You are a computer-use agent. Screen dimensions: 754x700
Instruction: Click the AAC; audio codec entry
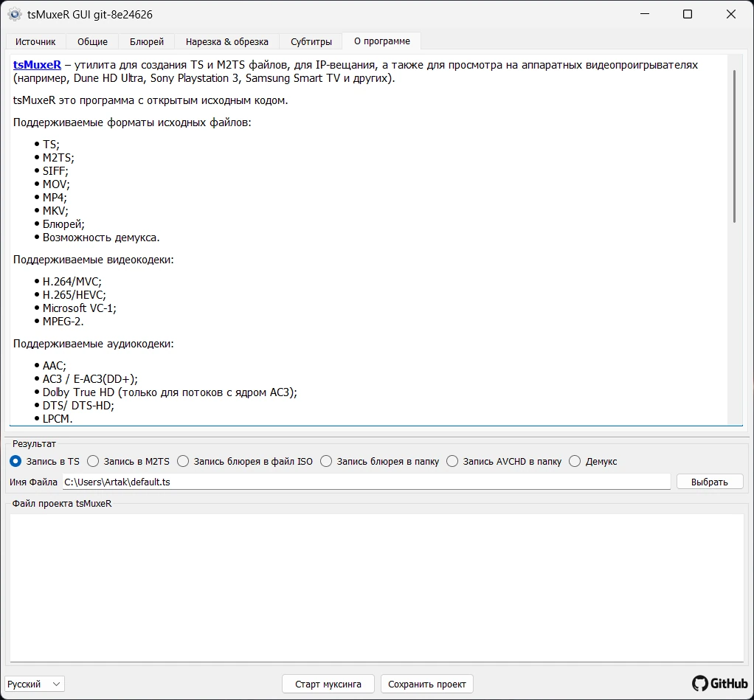point(55,365)
